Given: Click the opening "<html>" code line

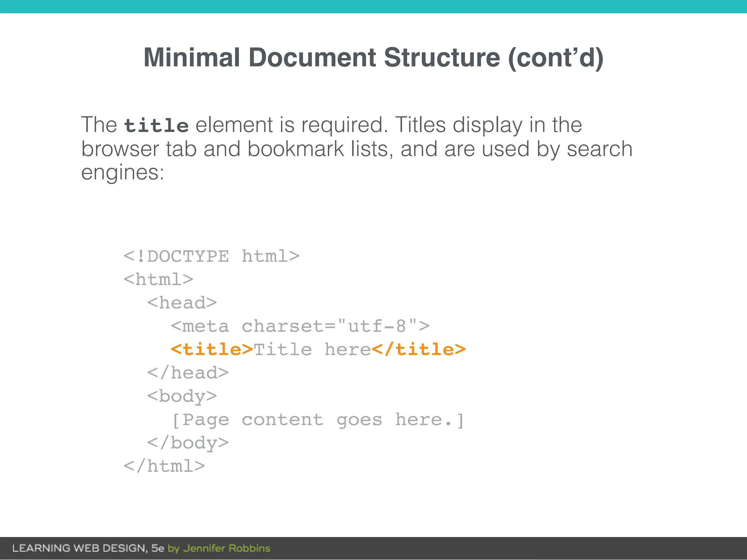Looking at the screenshot, I should pos(158,280).
